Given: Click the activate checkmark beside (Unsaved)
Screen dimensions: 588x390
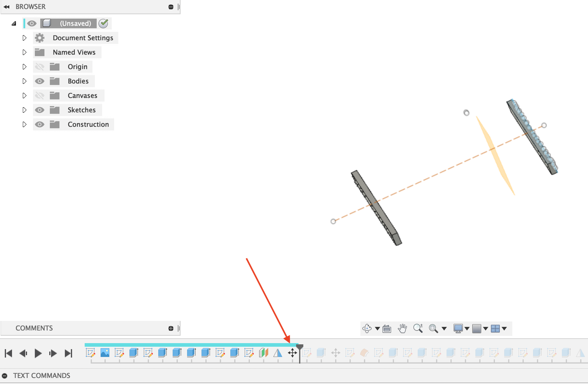Looking at the screenshot, I should pos(103,23).
